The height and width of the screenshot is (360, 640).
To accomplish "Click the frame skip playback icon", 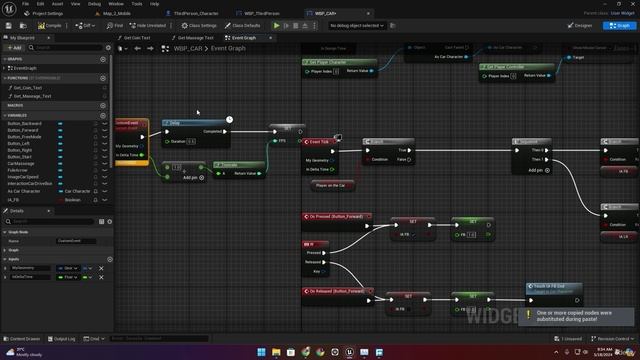I will 286,26.
